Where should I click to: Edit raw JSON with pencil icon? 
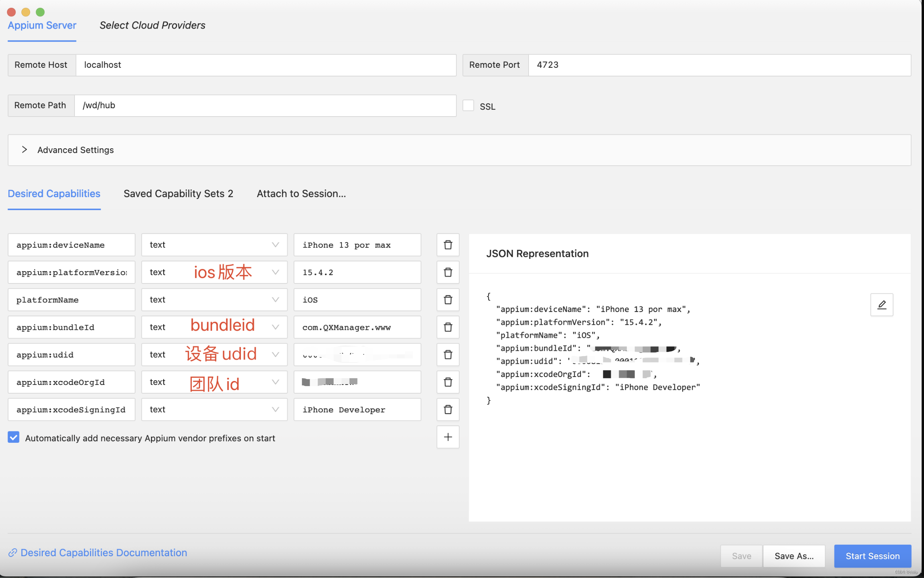pos(882,304)
